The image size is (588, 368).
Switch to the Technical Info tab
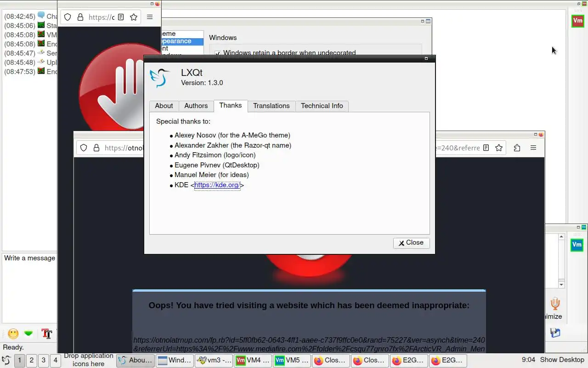click(x=322, y=106)
